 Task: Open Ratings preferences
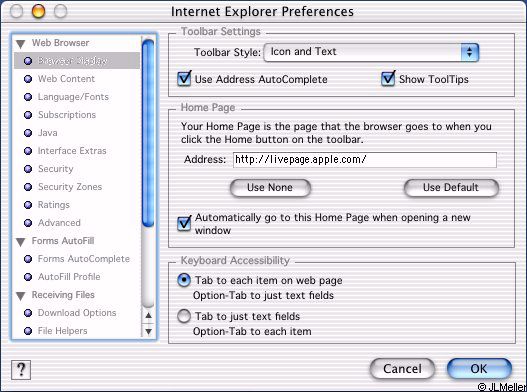[54, 205]
